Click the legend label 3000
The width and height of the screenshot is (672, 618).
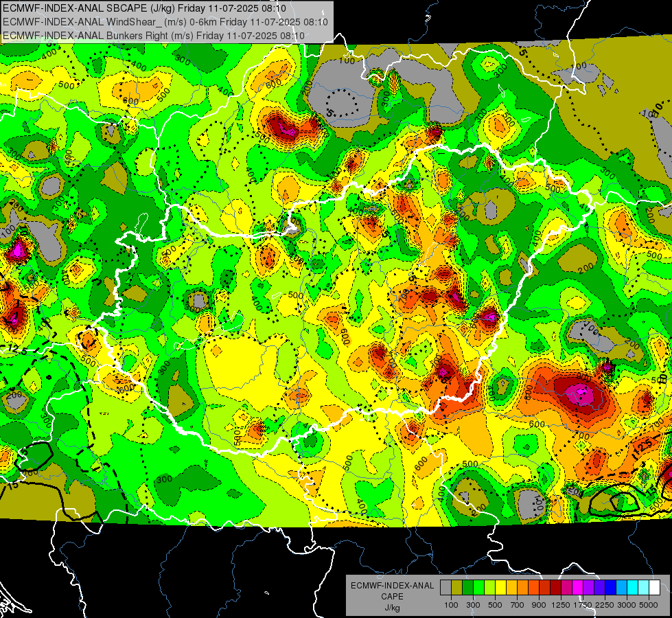(627, 605)
